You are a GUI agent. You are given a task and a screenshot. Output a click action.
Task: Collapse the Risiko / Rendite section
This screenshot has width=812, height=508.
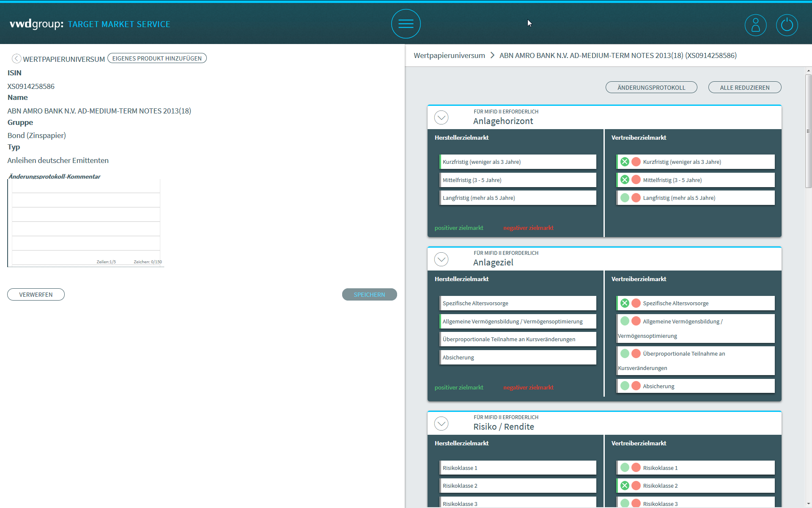pyautogui.click(x=441, y=423)
